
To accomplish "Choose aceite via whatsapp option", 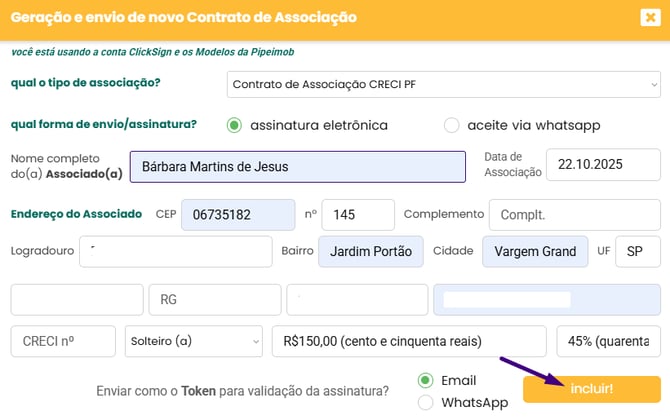I will pos(452,125).
